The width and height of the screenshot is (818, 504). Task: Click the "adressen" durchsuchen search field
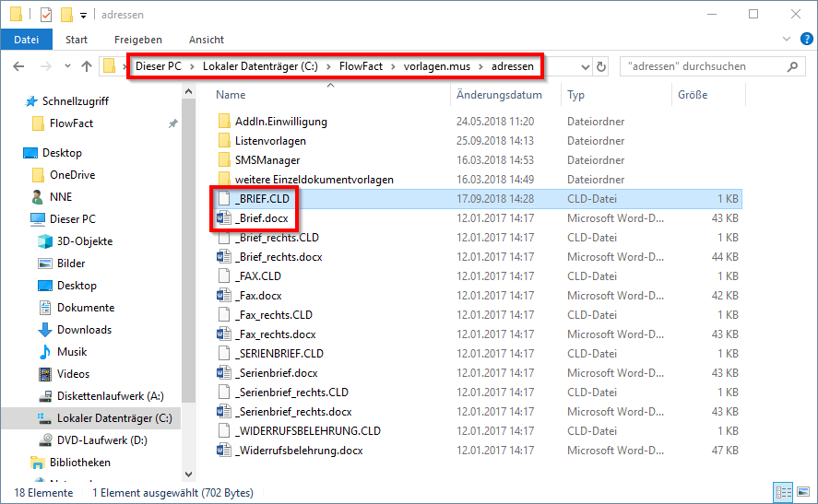pos(704,66)
